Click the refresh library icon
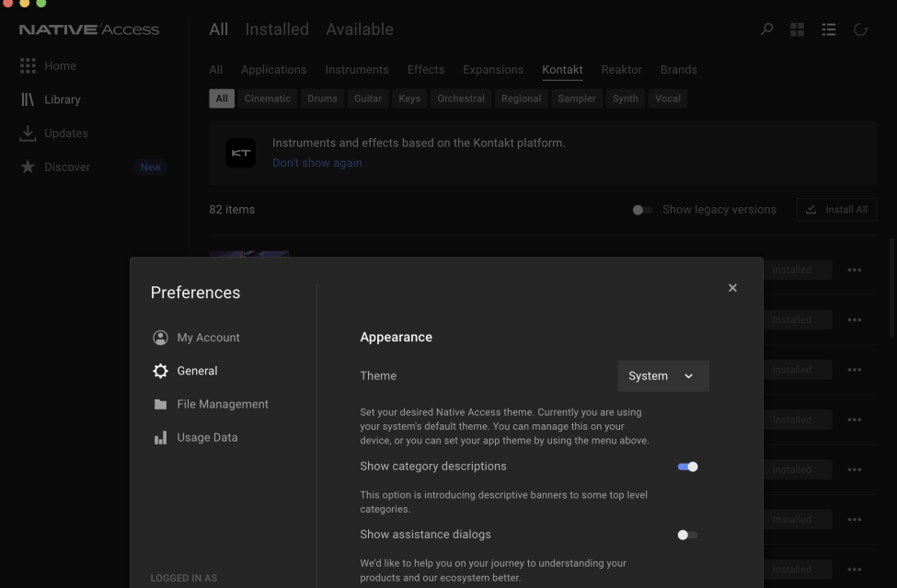Screen dimensions: 897x588 tap(860, 29)
